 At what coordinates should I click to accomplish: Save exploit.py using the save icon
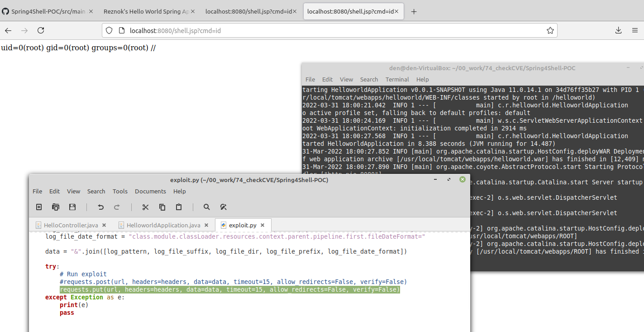(72, 207)
